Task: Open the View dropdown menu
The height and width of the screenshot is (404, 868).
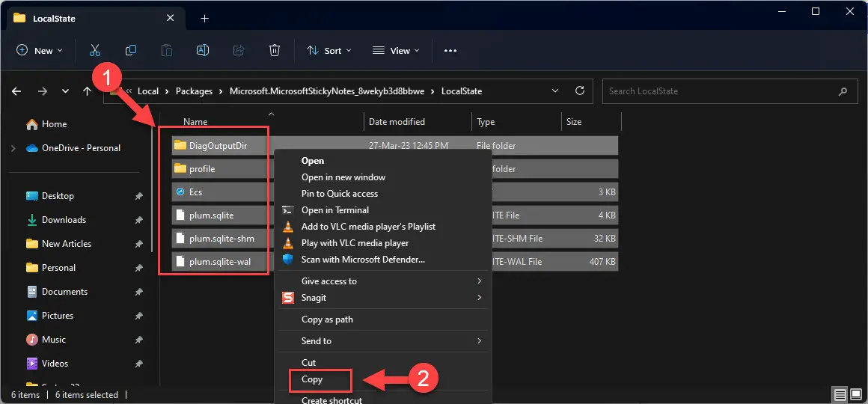Action: pos(396,50)
